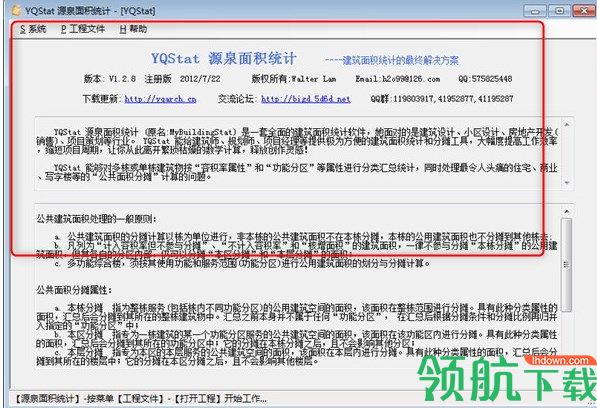Close the YQStat window

584,11
